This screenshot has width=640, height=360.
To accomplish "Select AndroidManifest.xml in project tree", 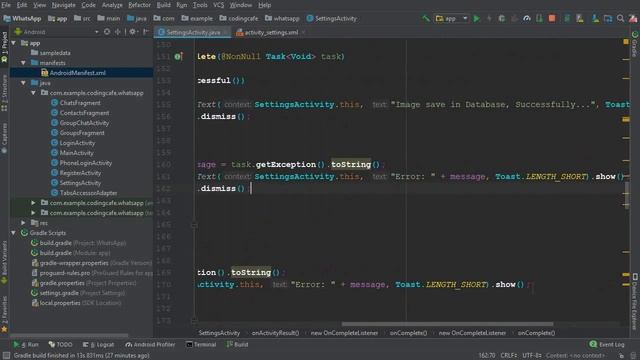I will point(78,73).
